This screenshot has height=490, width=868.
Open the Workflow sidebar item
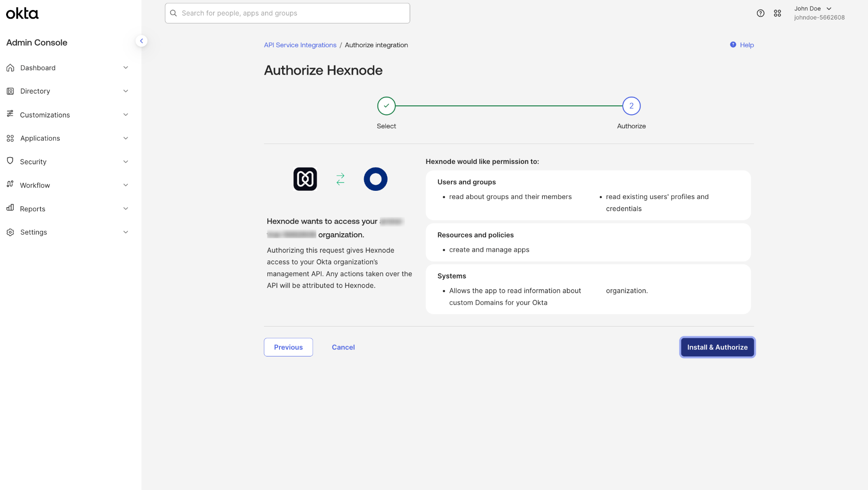click(x=68, y=185)
